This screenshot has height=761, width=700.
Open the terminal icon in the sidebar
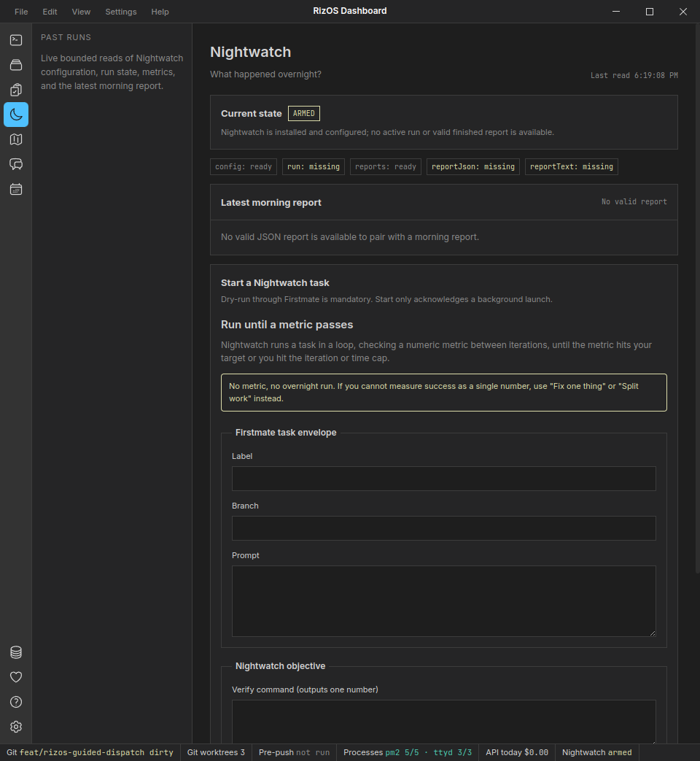tap(16, 40)
